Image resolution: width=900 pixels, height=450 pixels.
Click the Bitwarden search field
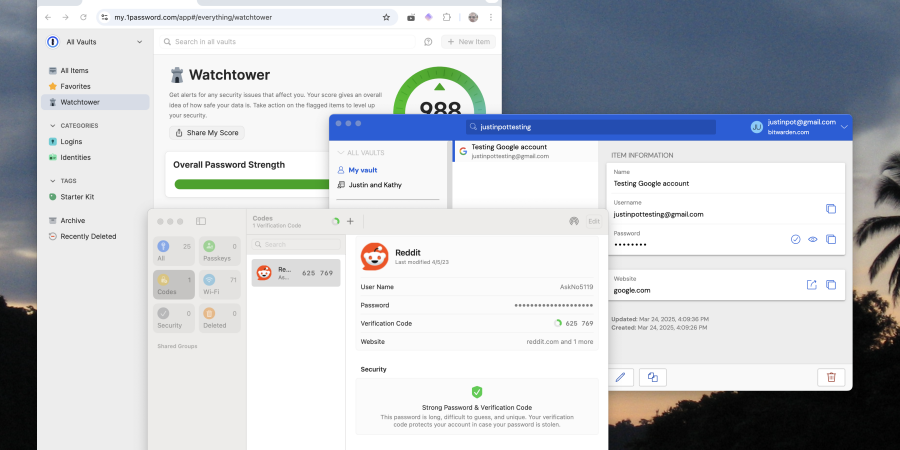[x=591, y=127]
